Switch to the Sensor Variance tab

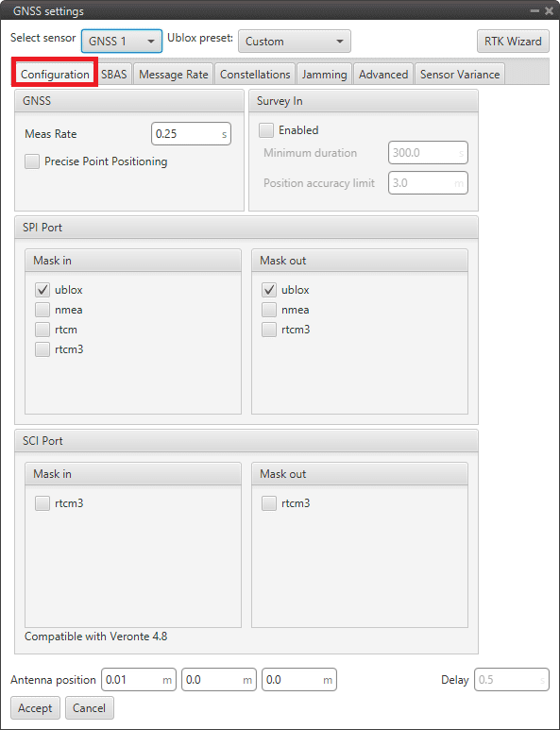click(460, 75)
